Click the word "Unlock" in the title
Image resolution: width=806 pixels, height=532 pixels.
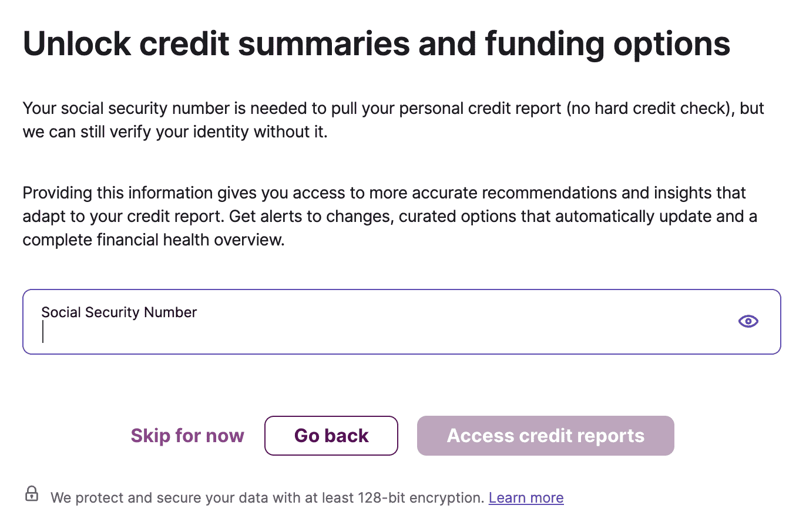tap(77, 44)
